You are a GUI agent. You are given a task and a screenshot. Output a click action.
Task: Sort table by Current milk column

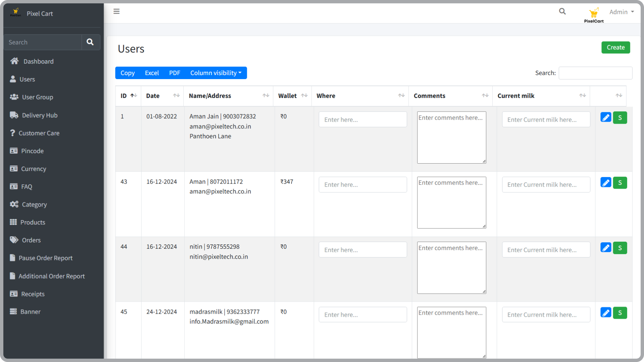(x=541, y=96)
